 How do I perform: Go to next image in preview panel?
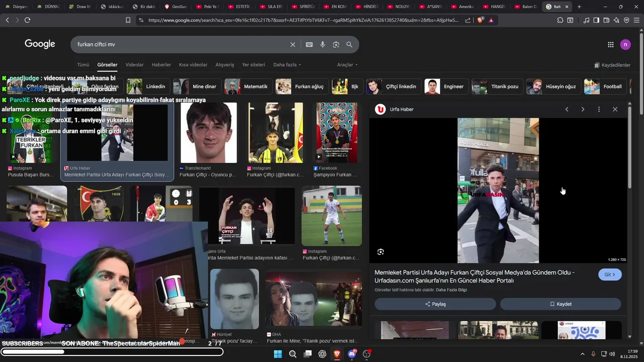click(583, 109)
